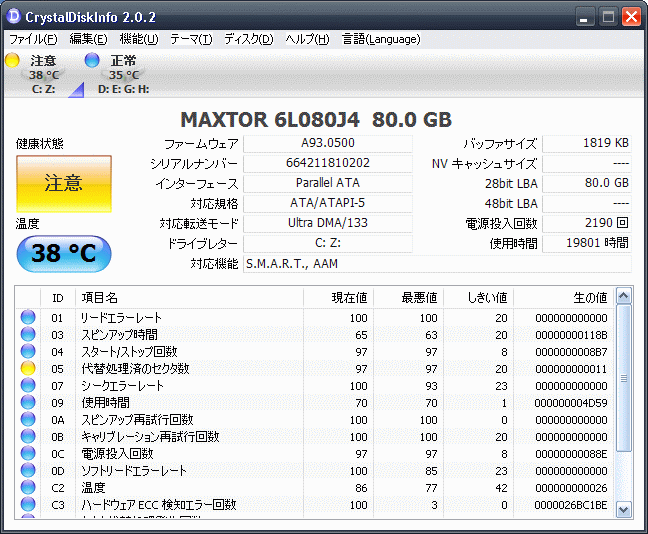This screenshot has height=534, width=648.
Task: Click the 最悪値 column header
Action: (408, 298)
